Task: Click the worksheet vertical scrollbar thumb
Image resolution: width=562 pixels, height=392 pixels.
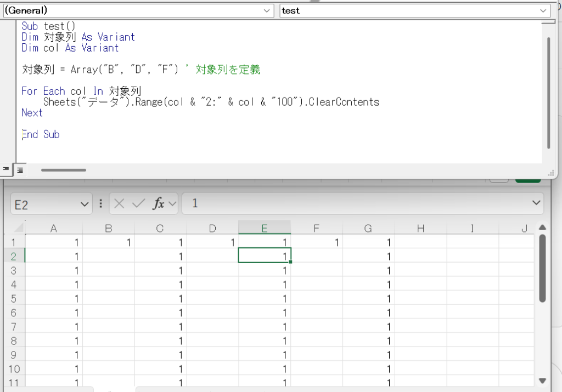Action: [x=543, y=269]
